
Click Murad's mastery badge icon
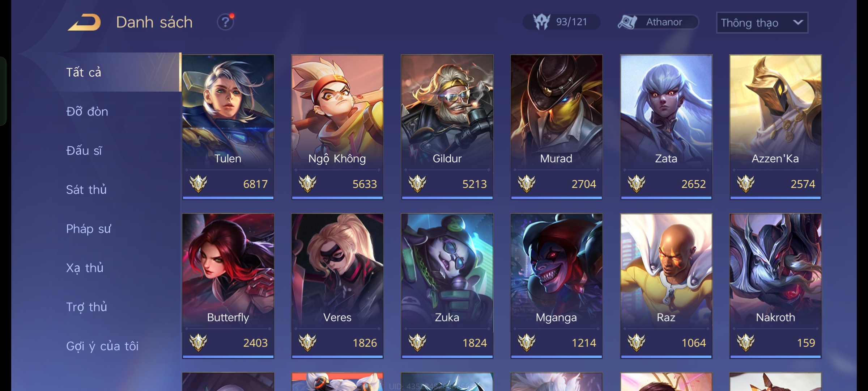pos(527,184)
